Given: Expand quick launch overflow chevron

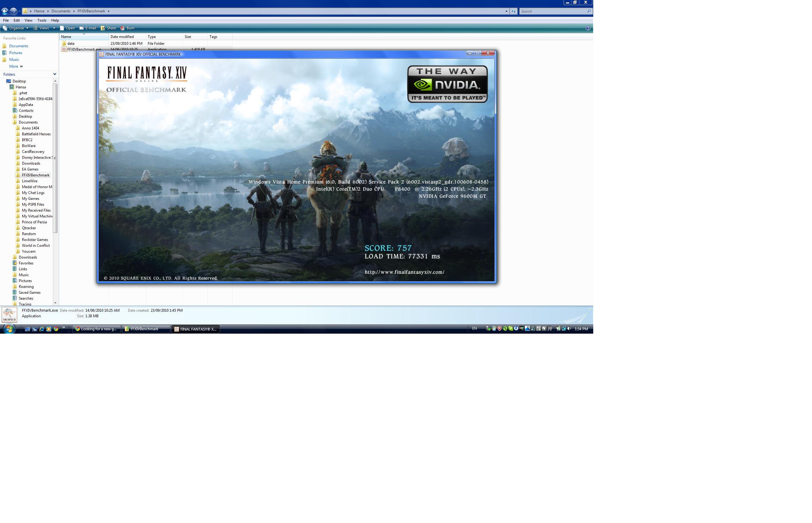Looking at the screenshot, I should (x=64, y=327).
